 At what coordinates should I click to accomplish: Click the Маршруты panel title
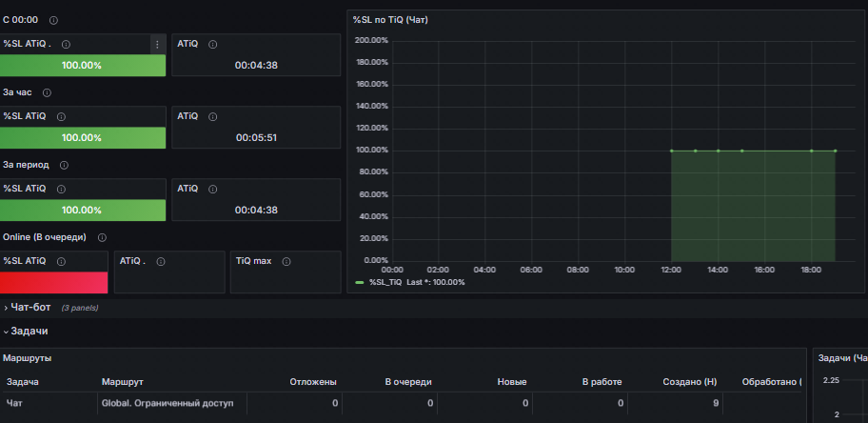[27, 358]
